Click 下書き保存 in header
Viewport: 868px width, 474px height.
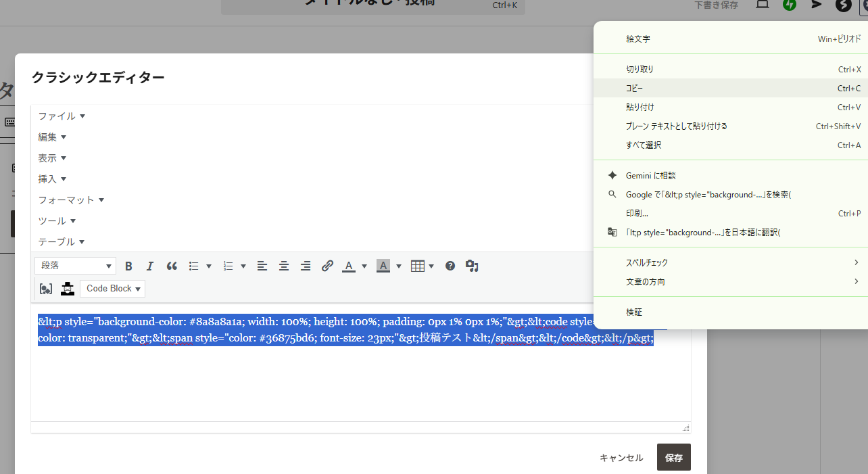pyautogui.click(x=717, y=5)
